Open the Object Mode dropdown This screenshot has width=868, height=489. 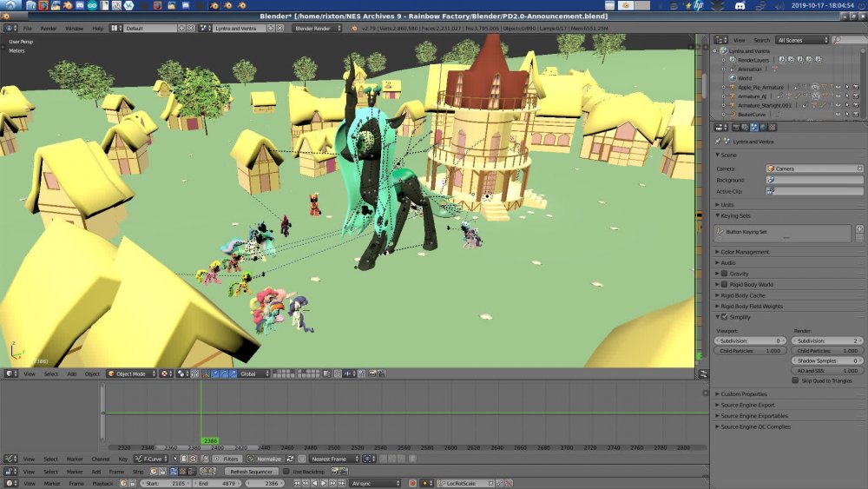pyautogui.click(x=131, y=373)
